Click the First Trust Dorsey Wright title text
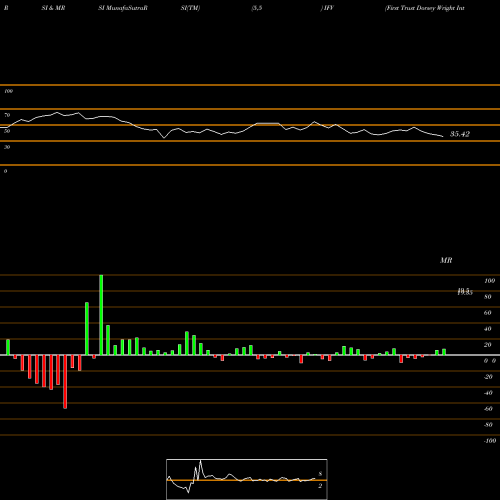 click(x=425, y=8)
